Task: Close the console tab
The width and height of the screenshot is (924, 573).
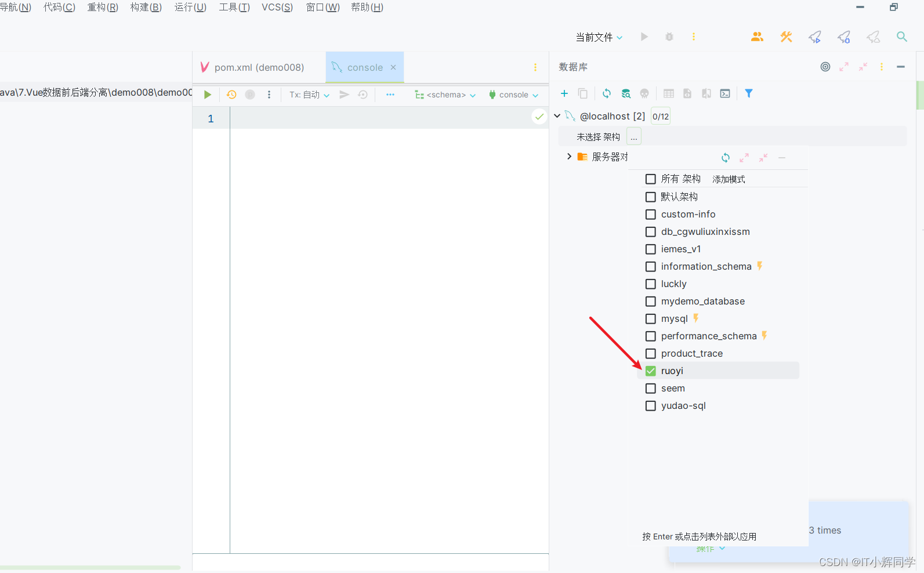Action: (x=393, y=67)
